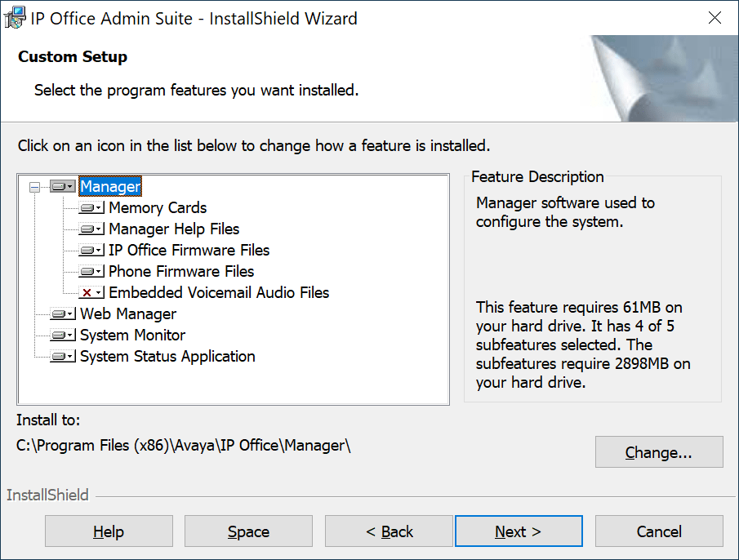Screen dimensions: 739x560
Task: Open installer Help button
Action: 109,531
